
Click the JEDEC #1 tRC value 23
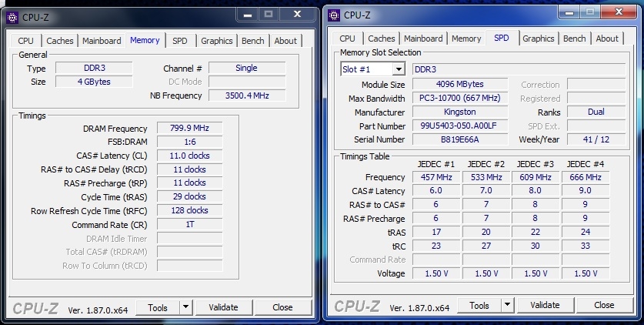tap(436, 246)
